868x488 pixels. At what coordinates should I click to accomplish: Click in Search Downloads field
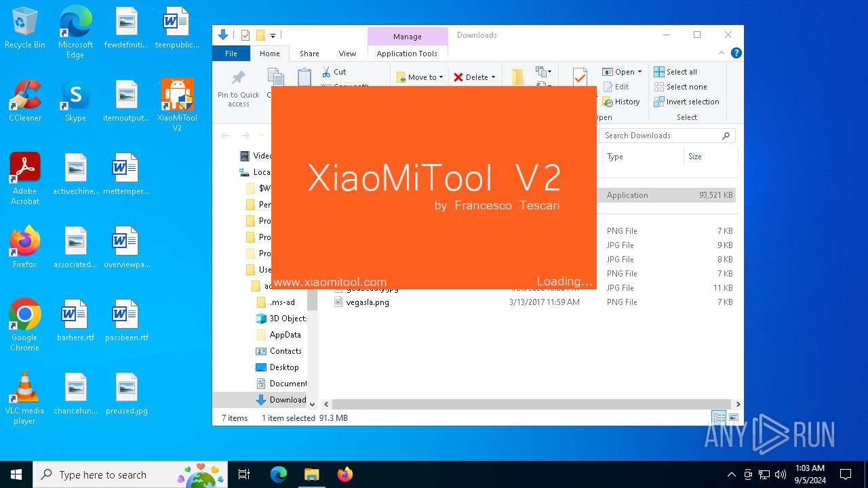click(667, 136)
